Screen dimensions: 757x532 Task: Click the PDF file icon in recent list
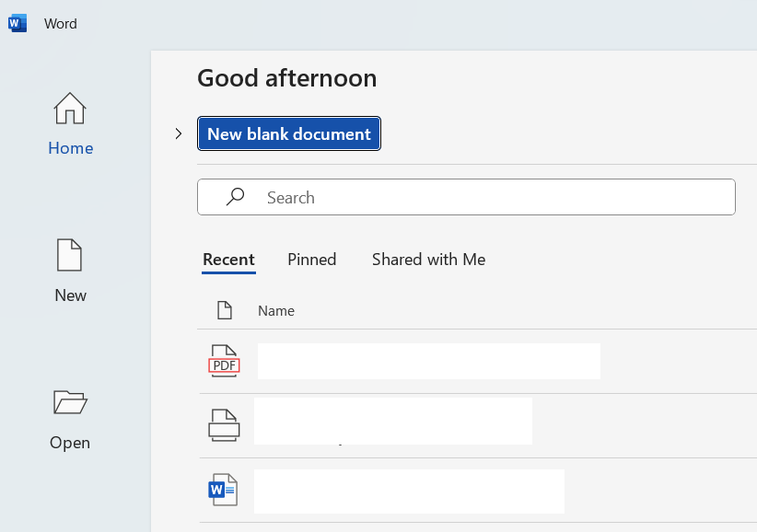224,361
